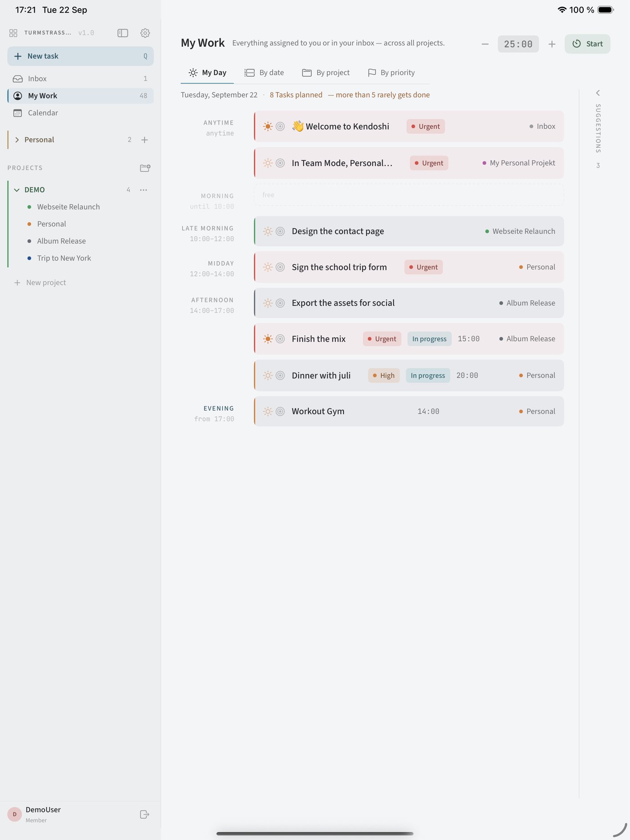
Task: Click the 25:00 timer display
Action: tap(518, 44)
